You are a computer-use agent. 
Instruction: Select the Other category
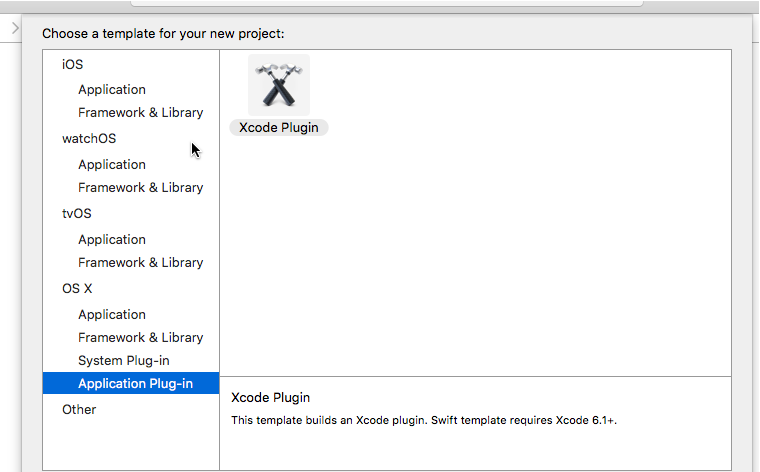79,410
